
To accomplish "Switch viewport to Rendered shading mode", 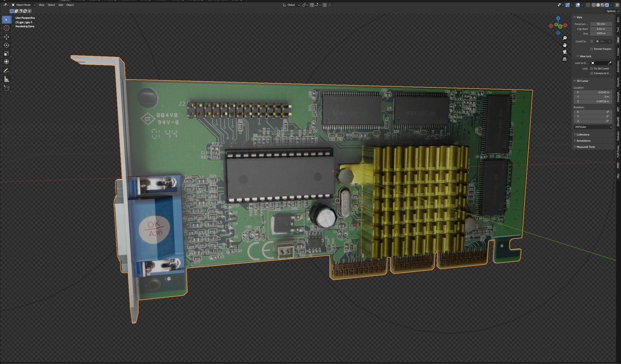I will coord(607,5).
